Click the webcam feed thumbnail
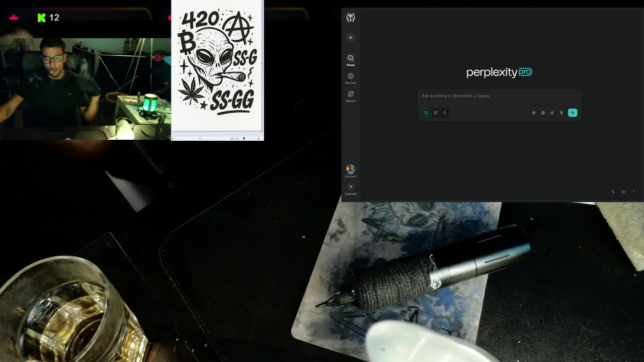This screenshot has height=362, width=644. click(86, 88)
